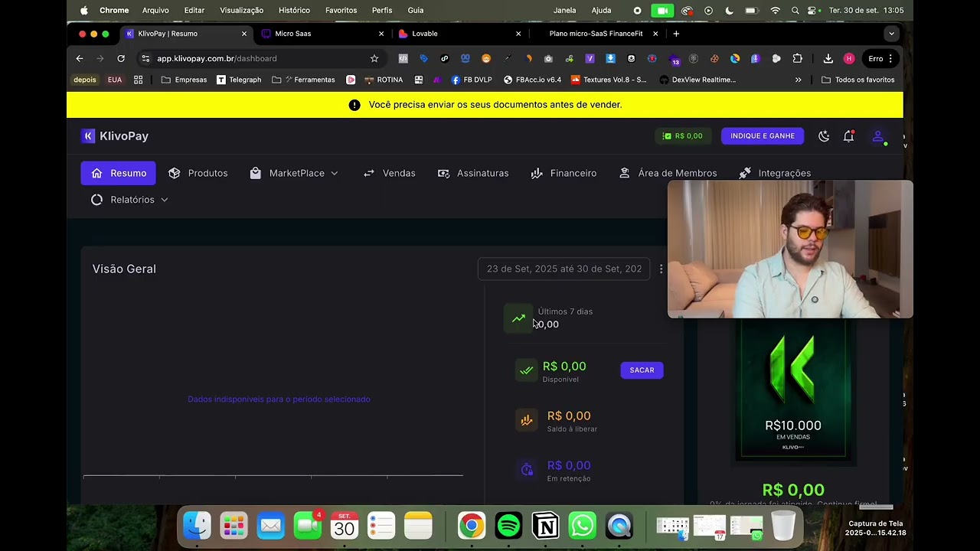Open Chrome downloads icon
The width and height of the screenshot is (980, 551).
[x=828, y=58]
